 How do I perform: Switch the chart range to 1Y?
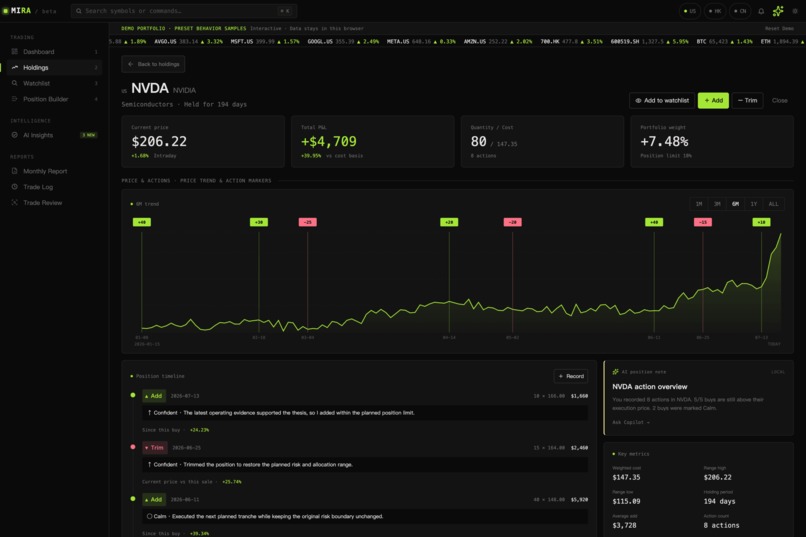point(754,204)
